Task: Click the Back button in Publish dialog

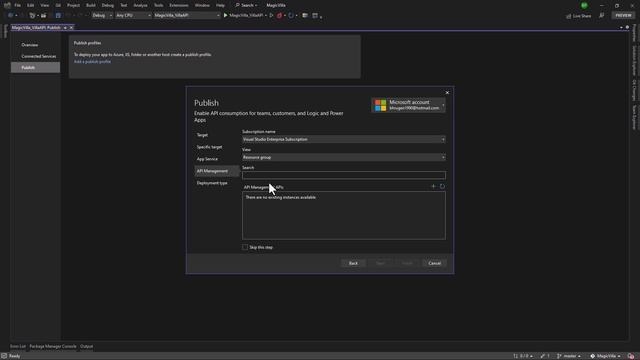Action: click(353, 263)
